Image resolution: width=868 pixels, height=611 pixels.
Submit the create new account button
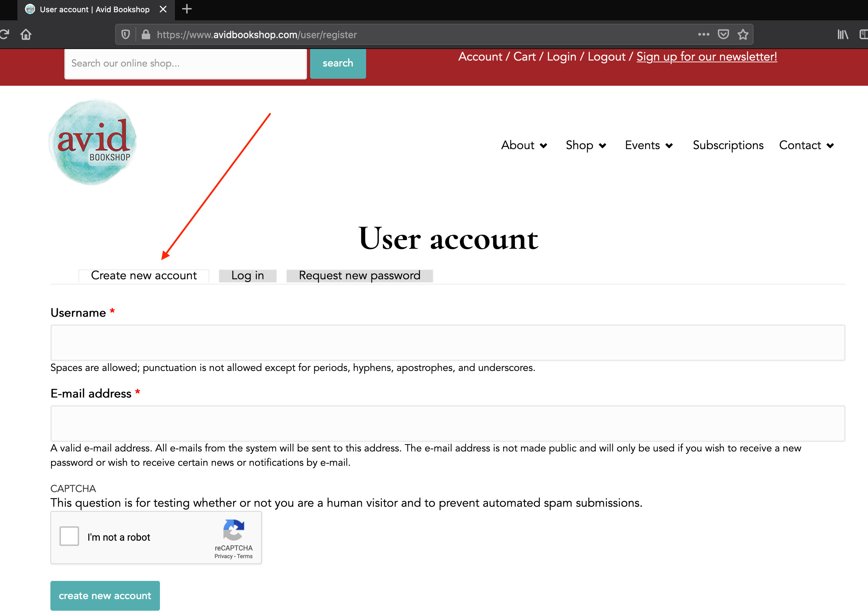point(105,595)
